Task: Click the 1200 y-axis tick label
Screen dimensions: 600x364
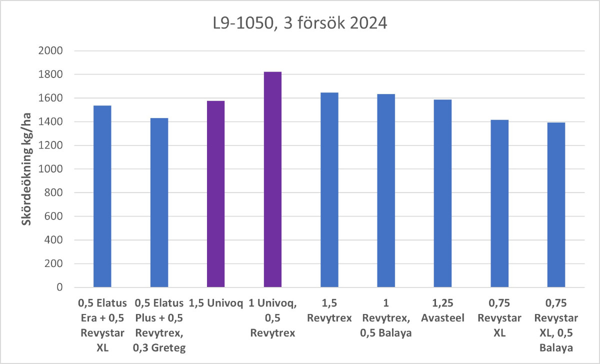Action: pos(50,145)
